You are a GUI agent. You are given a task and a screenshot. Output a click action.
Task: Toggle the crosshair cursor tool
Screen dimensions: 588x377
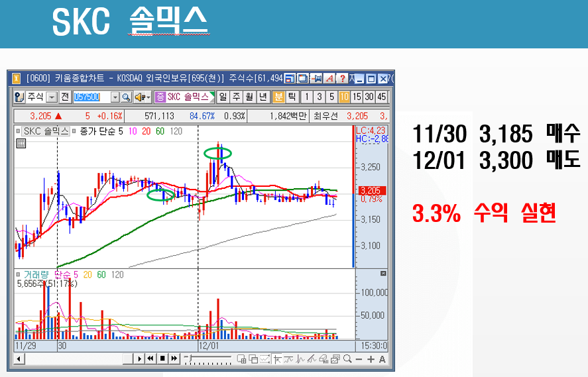(277, 359)
